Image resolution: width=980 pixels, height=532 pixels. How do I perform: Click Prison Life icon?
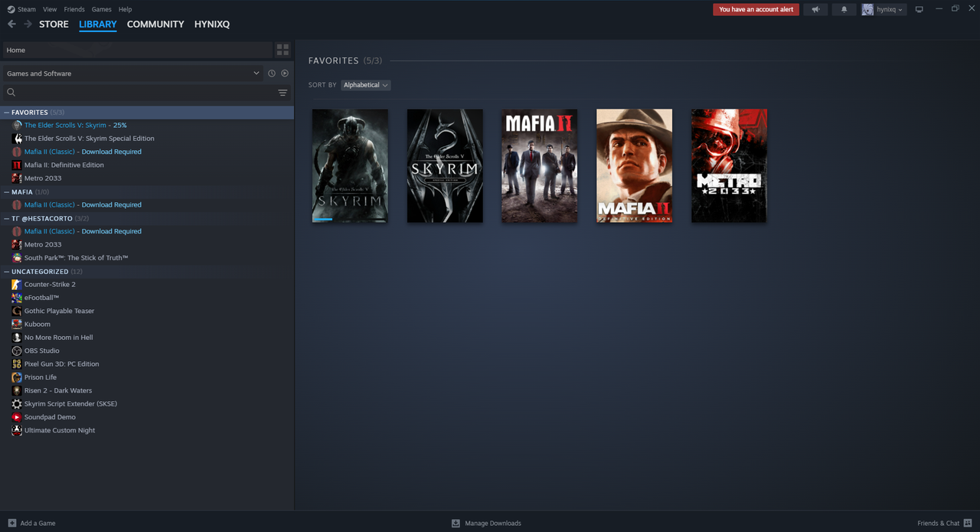pos(17,377)
